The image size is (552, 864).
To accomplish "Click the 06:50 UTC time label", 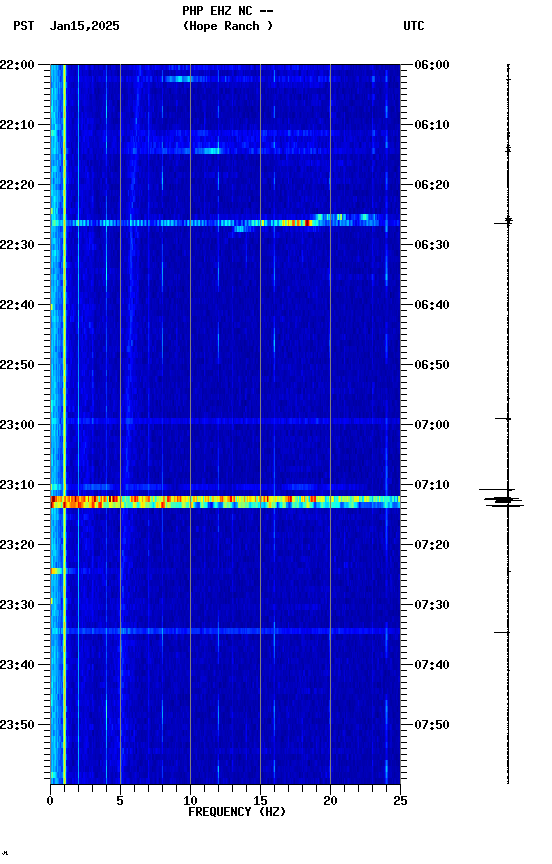I will coord(431,365).
